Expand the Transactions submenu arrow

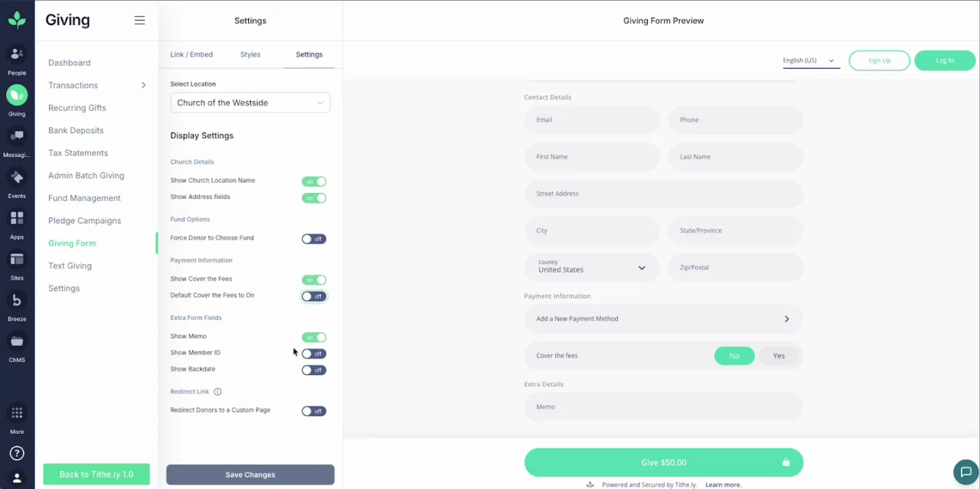point(143,85)
